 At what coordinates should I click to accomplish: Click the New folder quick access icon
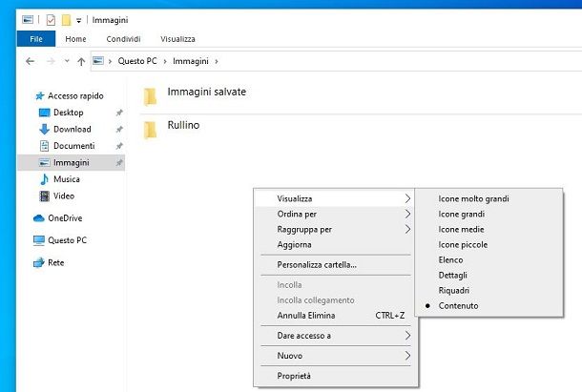pos(66,20)
